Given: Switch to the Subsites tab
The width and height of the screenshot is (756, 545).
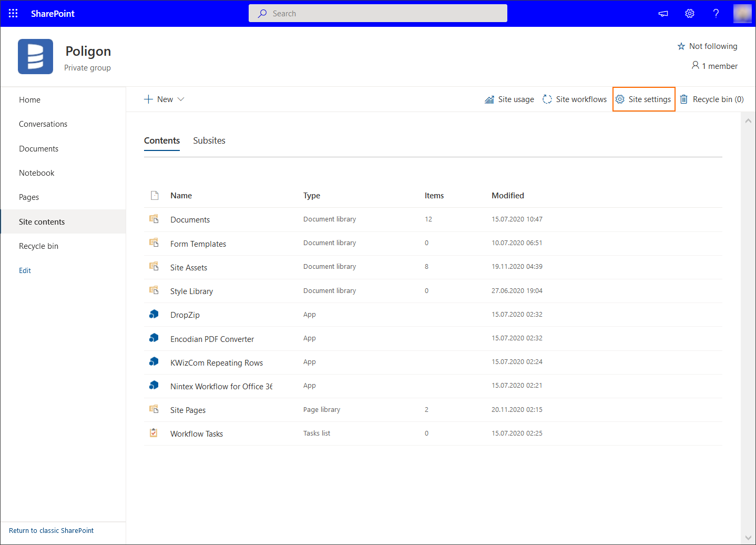Looking at the screenshot, I should pos(209,140).
